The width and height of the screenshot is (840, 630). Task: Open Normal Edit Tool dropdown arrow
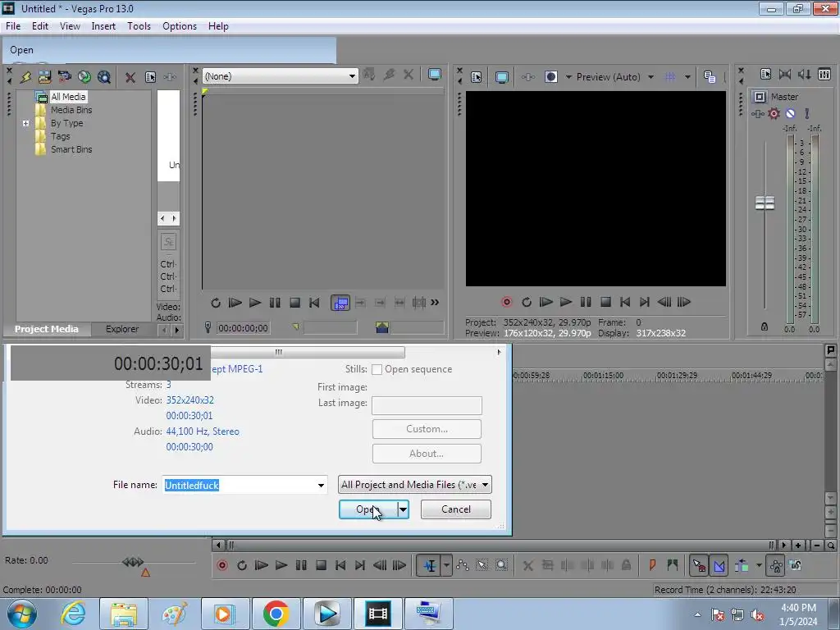[x=446, y=565]
